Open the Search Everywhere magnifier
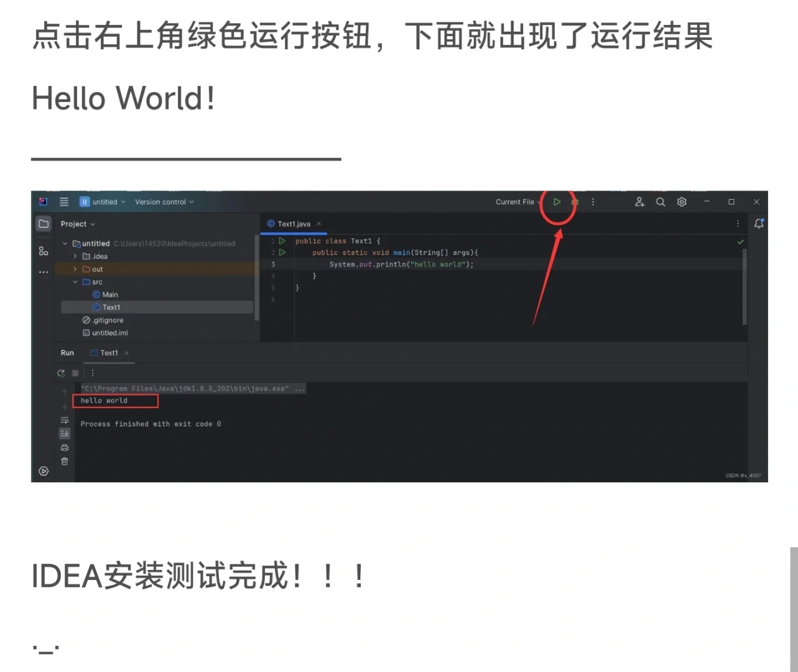The height and width of the screenshot is (672, 798). [x=661, y=202]
